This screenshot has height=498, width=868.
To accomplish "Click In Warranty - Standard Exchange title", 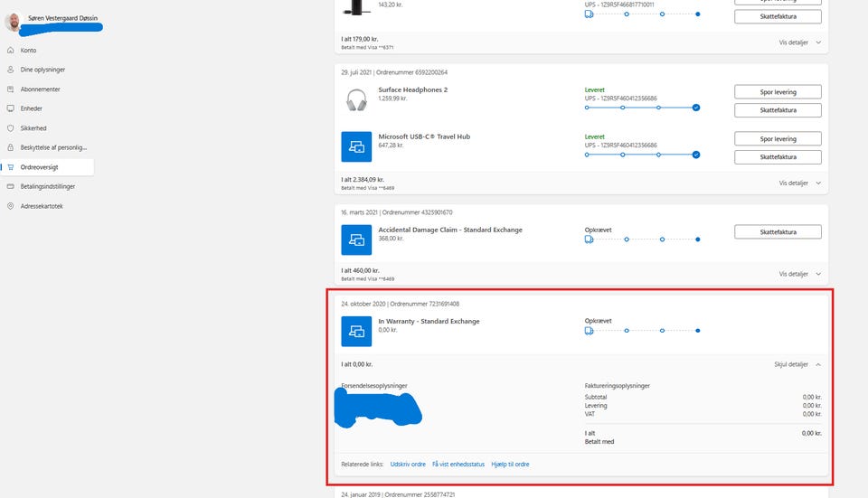I will 429,321.
